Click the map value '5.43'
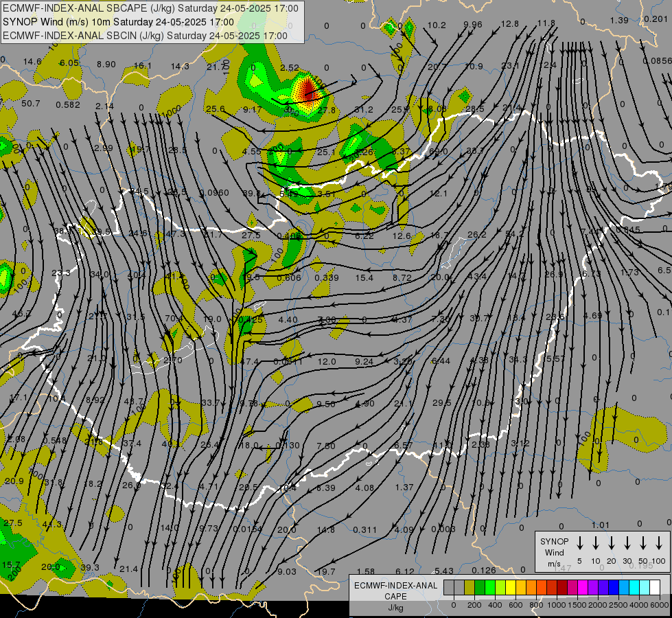This screenshot has height=618, width=672. click(x=444, y=571)
